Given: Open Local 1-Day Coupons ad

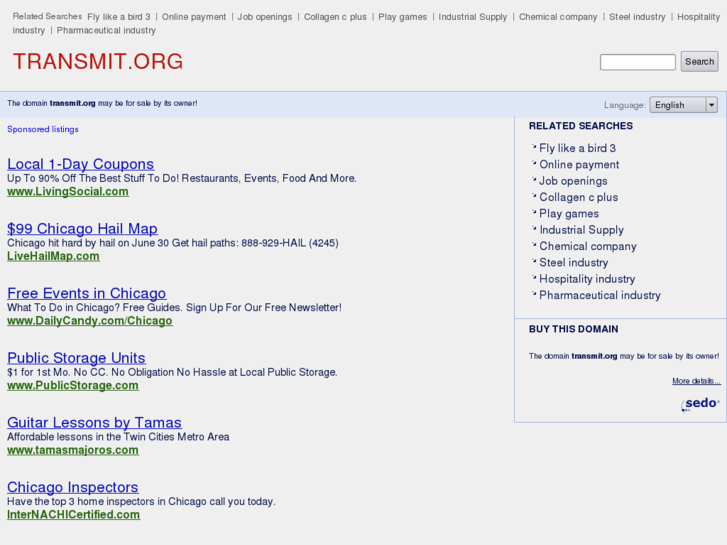Looking at the screenshot, I should (x=81, y=164).
